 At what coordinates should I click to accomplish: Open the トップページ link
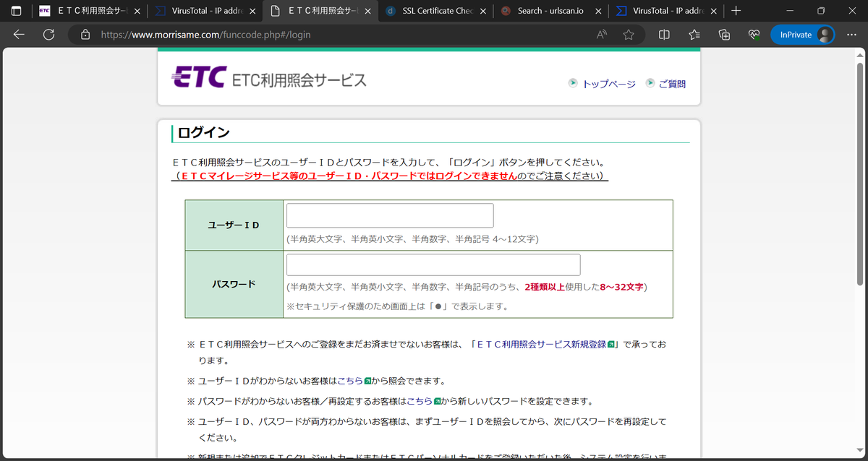609,85
